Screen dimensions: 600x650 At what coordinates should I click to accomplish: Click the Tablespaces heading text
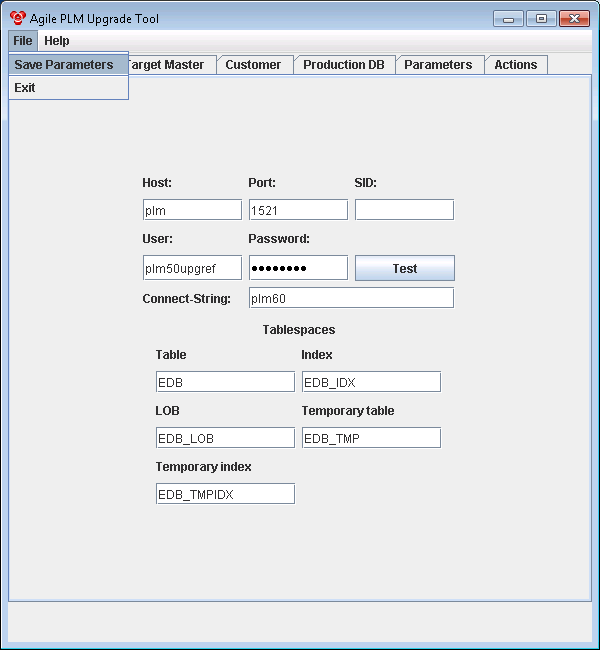point(299,330)
